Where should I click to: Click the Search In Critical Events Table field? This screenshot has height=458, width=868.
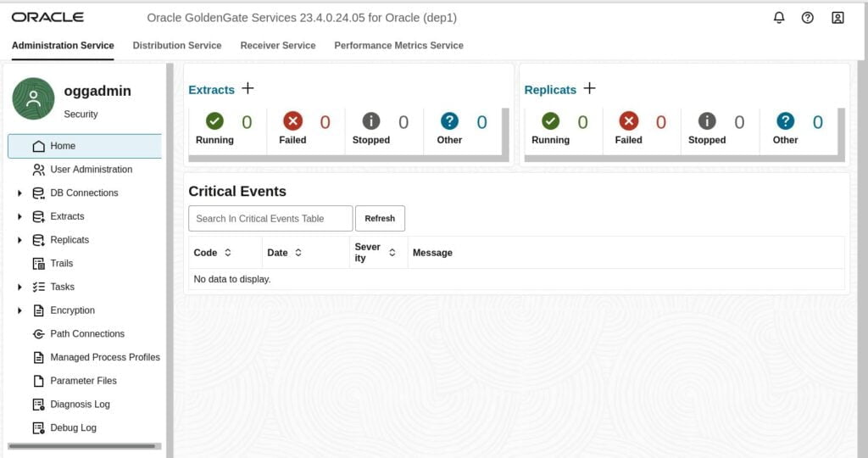pyautogui.click(x=270, y=218)
